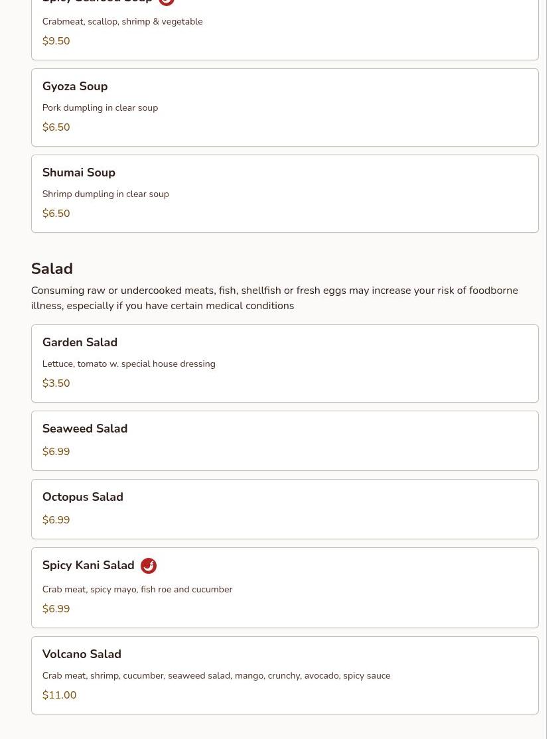560x739 pixels.
Task: Click the Salad section heading
Action: pyautogui.click(x=52, y=269)
